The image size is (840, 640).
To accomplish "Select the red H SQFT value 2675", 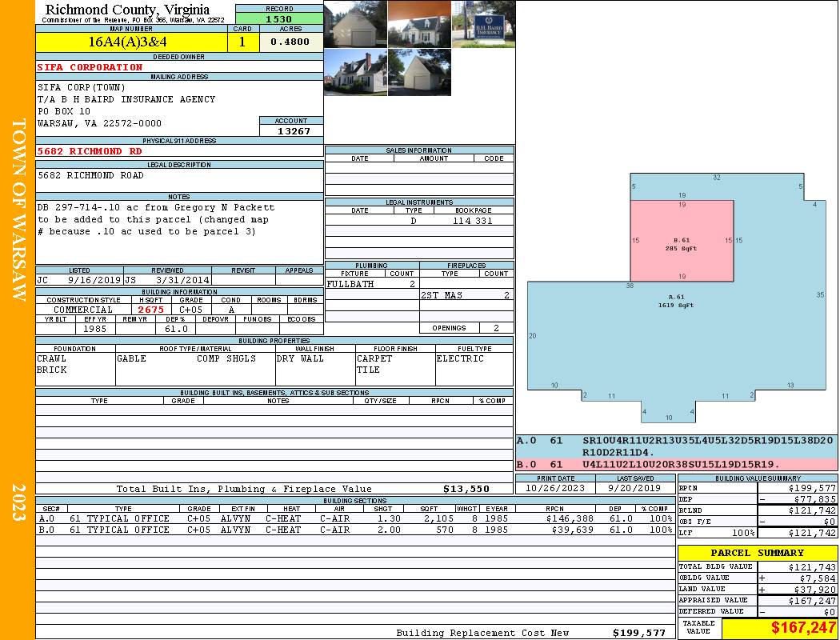I will [x=151, y=310].
